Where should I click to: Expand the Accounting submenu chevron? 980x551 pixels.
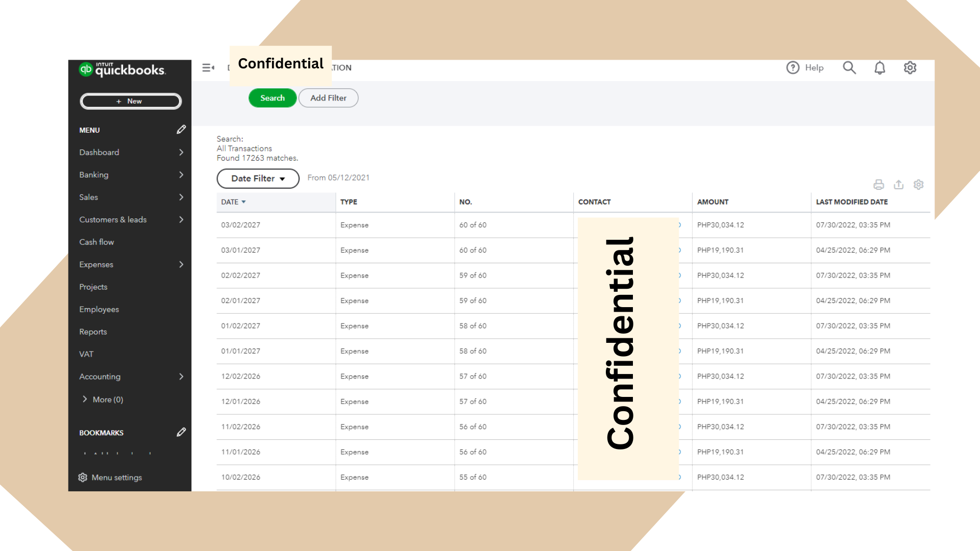click(x=181, y=377)
